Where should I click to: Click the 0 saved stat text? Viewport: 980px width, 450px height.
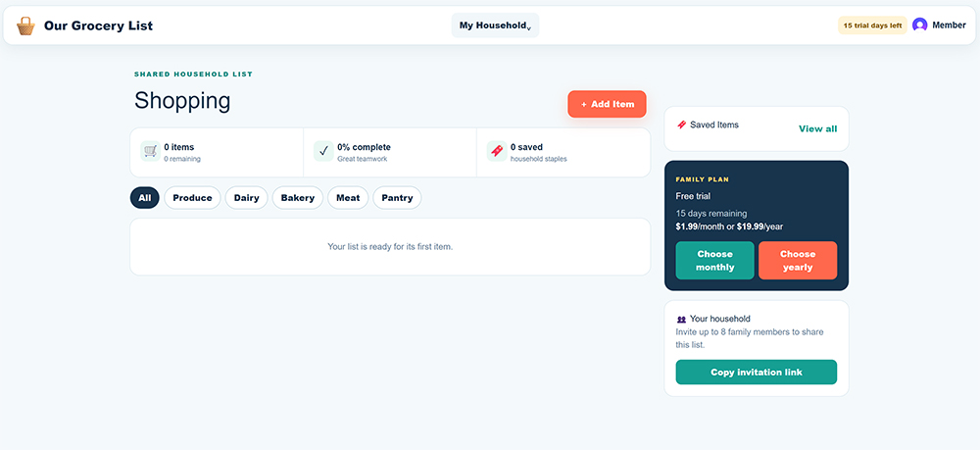point(526,147)
